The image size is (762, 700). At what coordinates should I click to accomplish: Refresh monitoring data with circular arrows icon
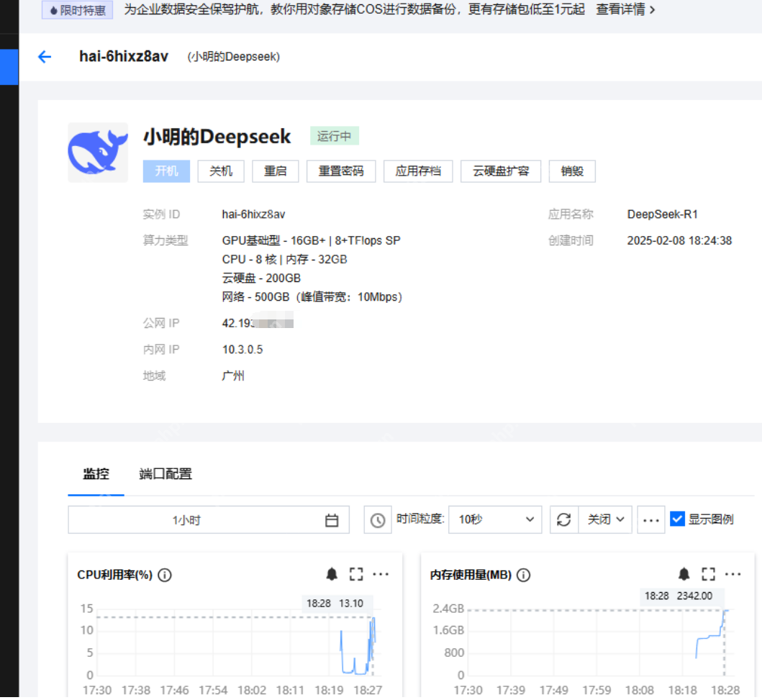[563, 519]
